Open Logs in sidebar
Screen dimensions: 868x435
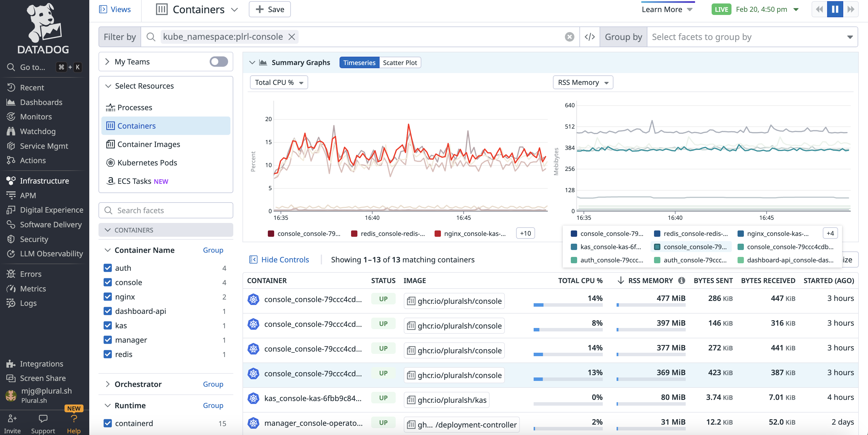tap(28, 303)
